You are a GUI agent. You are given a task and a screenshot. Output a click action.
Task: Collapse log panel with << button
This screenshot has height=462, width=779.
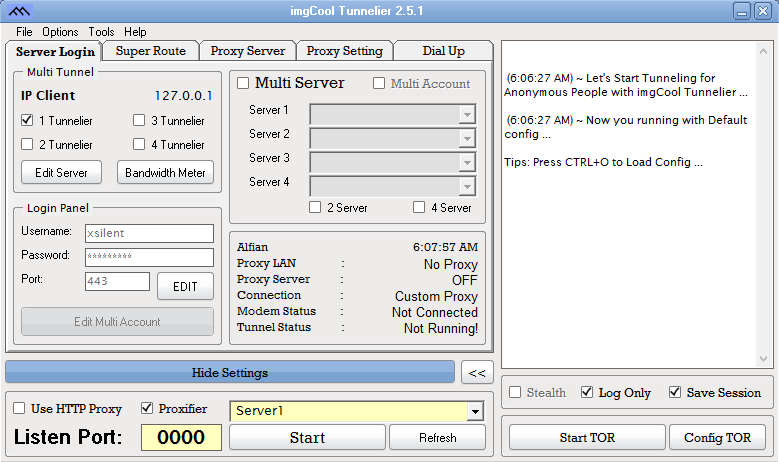click(477, 373)
